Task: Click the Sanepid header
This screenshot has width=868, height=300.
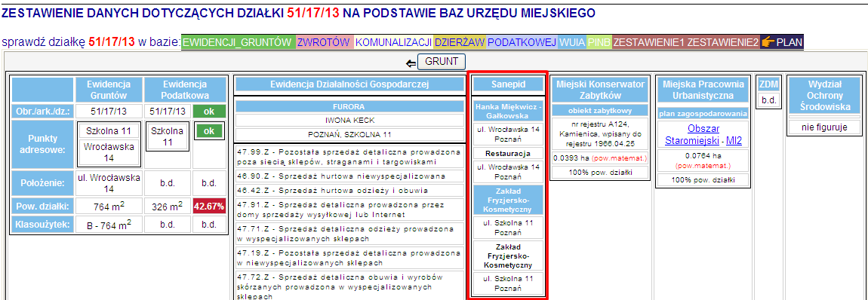Action: [508, 84]
